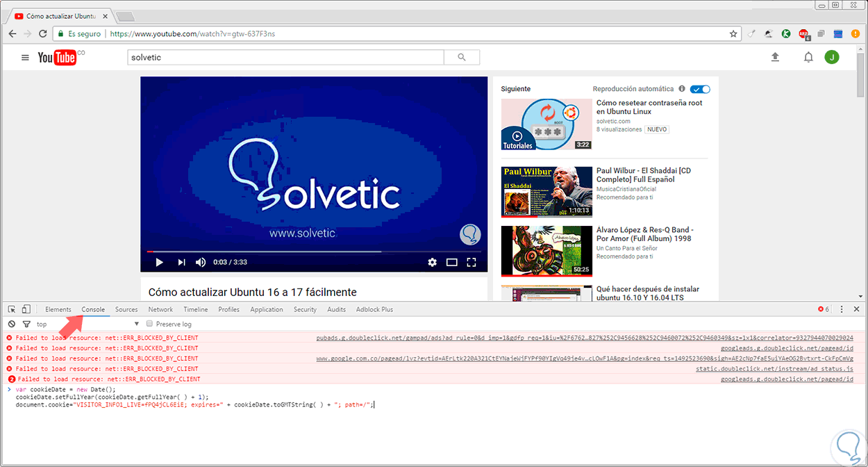This screenshot has width=868, height=467.
Task: Skip to the next video
Action: click(181, 262)
